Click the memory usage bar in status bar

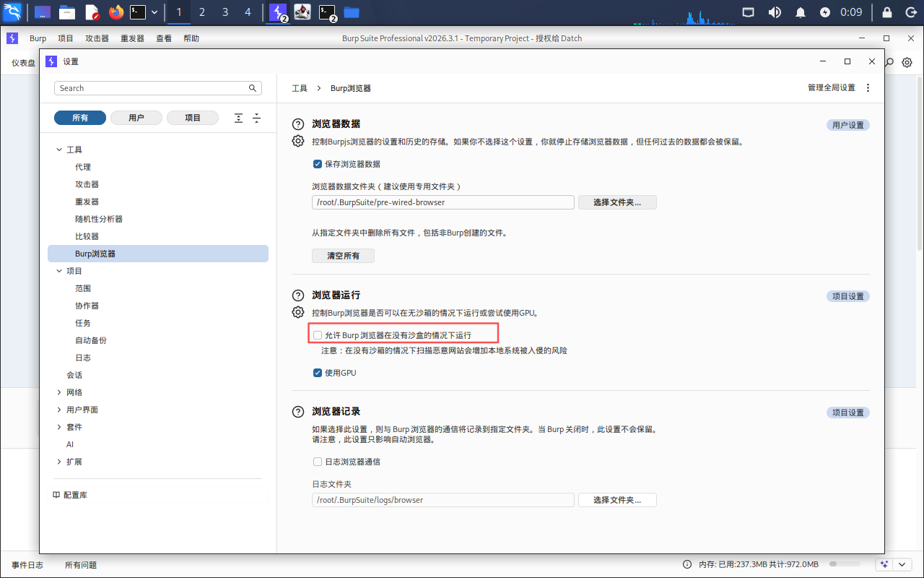click(x=844, y=564)
